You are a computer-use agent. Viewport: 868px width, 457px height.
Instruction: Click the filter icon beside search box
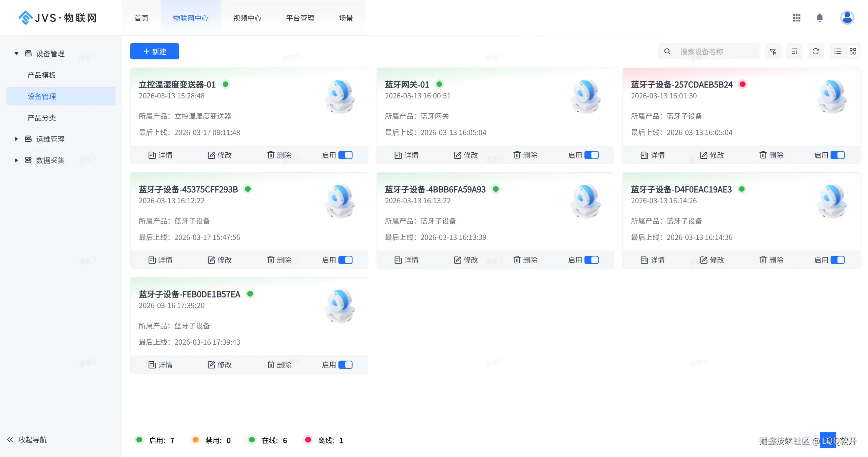pos(773,52)
